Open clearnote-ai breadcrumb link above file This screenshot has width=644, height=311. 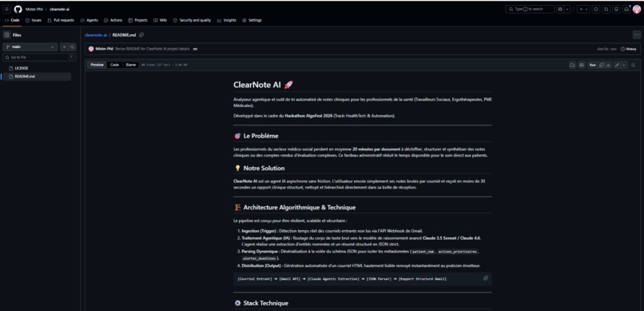(x=96, y=35)
